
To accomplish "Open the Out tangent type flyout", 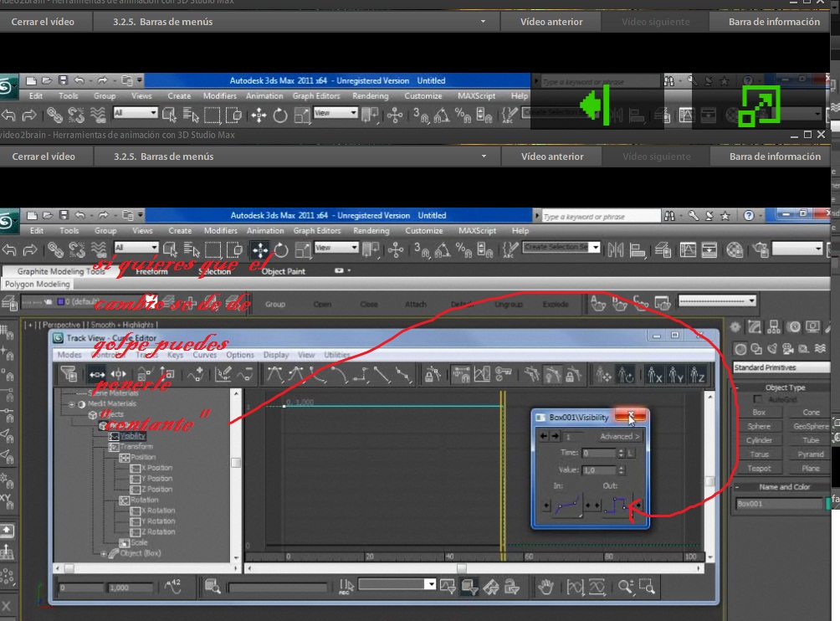I will pos(617,505).
